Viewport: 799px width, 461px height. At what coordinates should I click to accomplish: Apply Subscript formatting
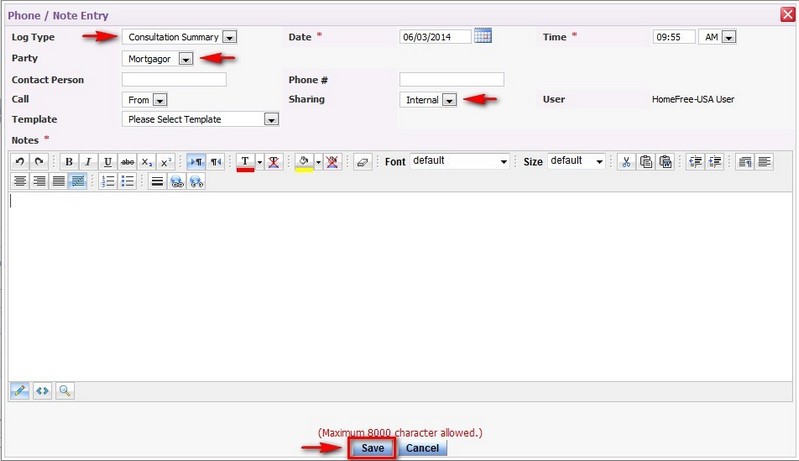coord(146,162)
